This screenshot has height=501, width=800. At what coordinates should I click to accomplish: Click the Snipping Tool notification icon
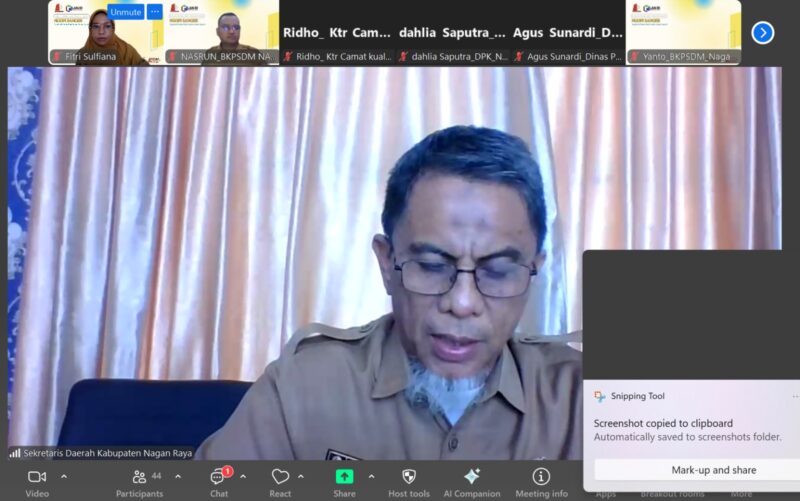[x=599, y=396]
